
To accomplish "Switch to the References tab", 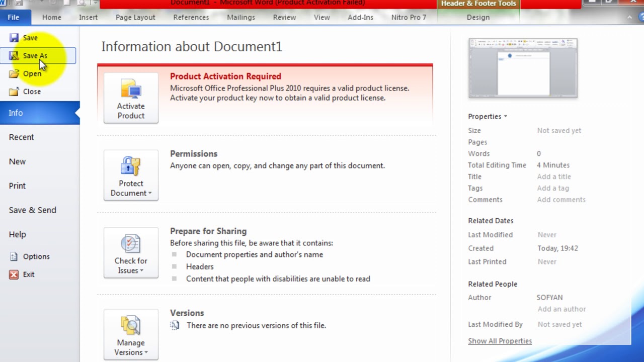I will (191, 17).
